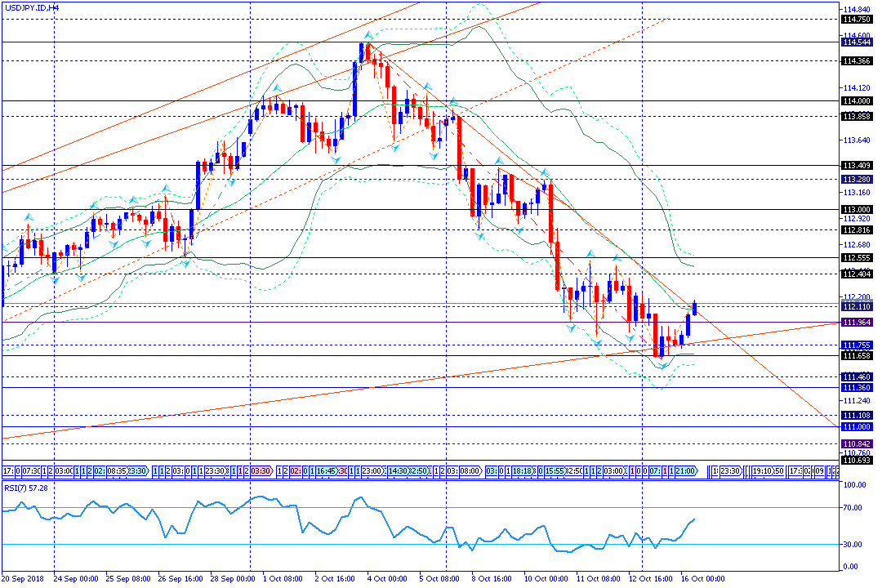Select the 111.000 price label
The width and height of the screenshot is (882, 588).
[856, 427]
